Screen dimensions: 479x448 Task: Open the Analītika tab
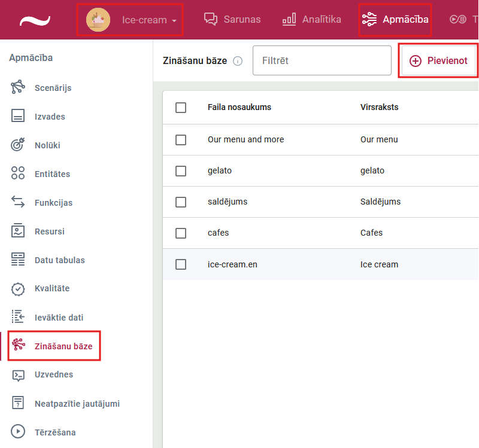click(x=312, y=19)
